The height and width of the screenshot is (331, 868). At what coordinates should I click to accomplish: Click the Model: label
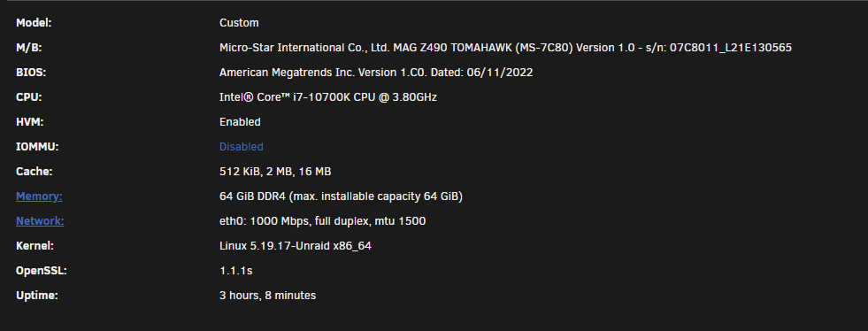tap(34, 23)
